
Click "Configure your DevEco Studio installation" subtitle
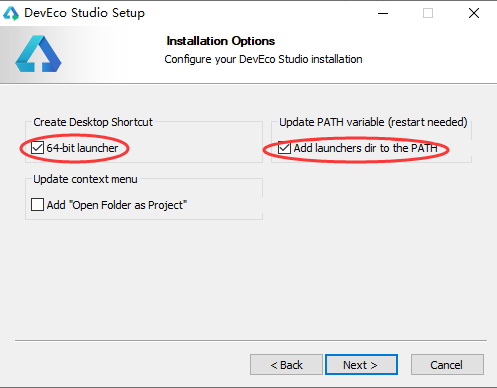(263, 59)
